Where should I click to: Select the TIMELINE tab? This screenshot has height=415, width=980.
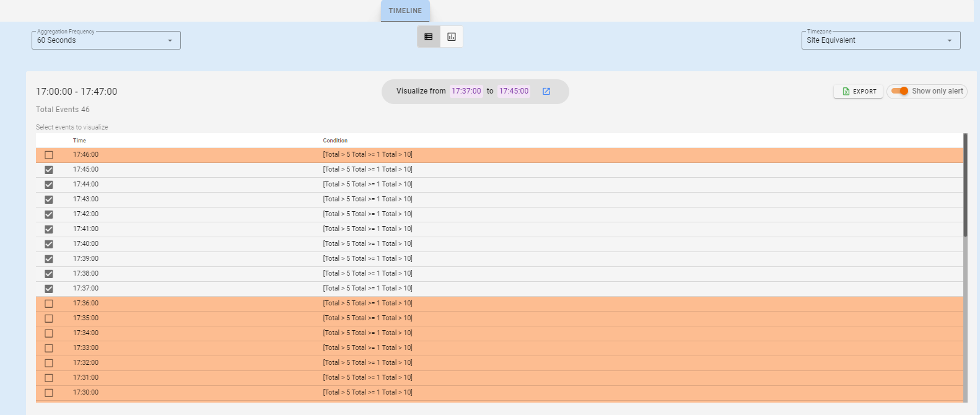405,11
